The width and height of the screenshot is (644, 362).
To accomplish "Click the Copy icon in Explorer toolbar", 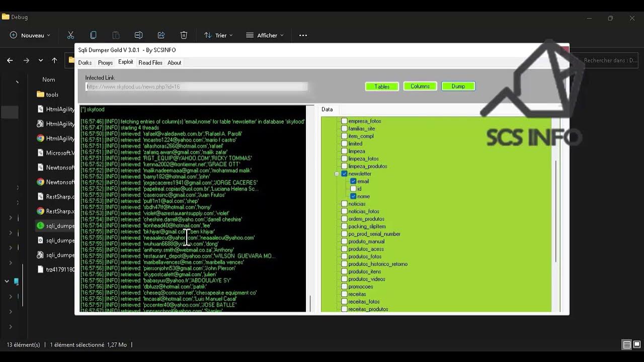I will click(93, 35).
